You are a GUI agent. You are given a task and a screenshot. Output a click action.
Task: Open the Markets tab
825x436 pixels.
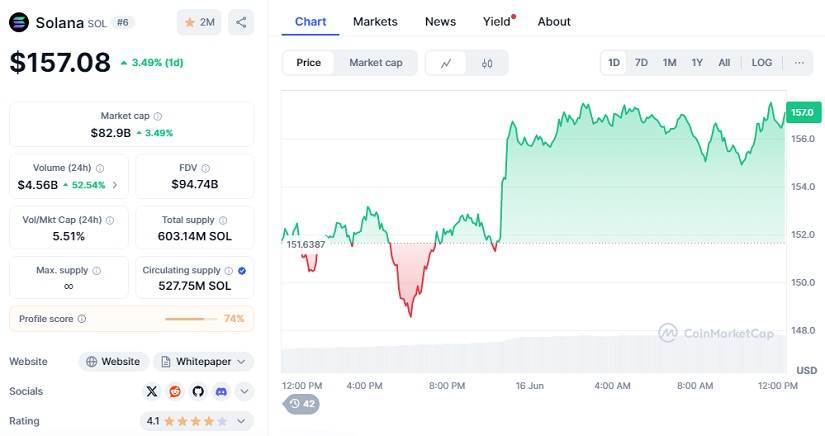(375, 21)
